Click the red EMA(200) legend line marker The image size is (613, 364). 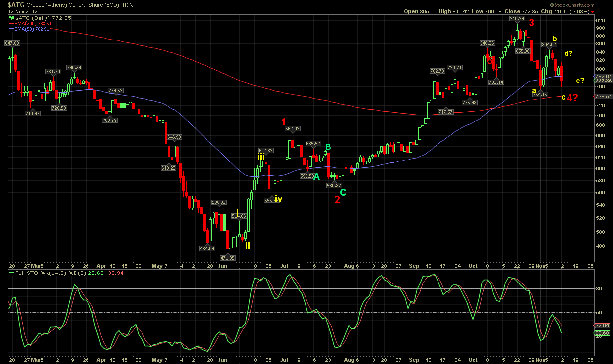(x=12, y=23)
